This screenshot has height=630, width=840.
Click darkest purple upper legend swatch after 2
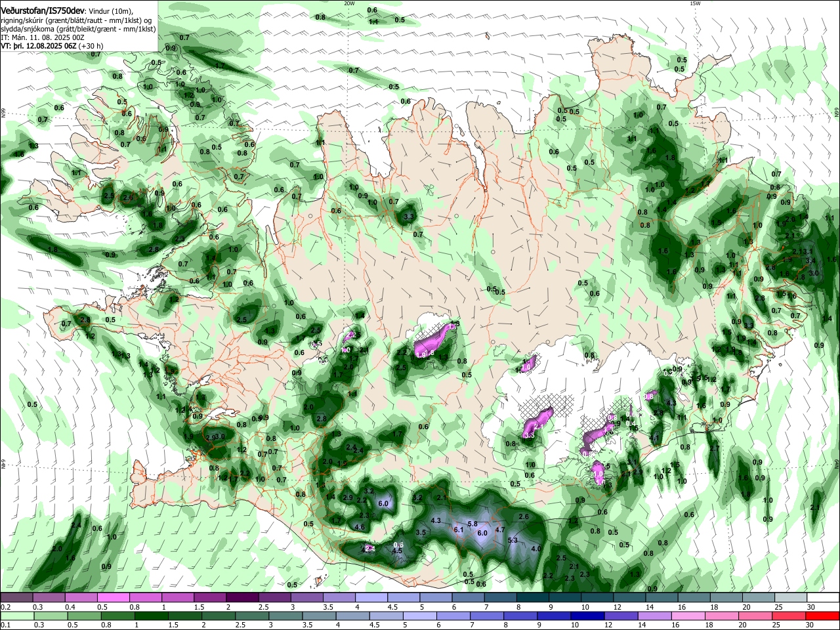click(x=241, y=597)
